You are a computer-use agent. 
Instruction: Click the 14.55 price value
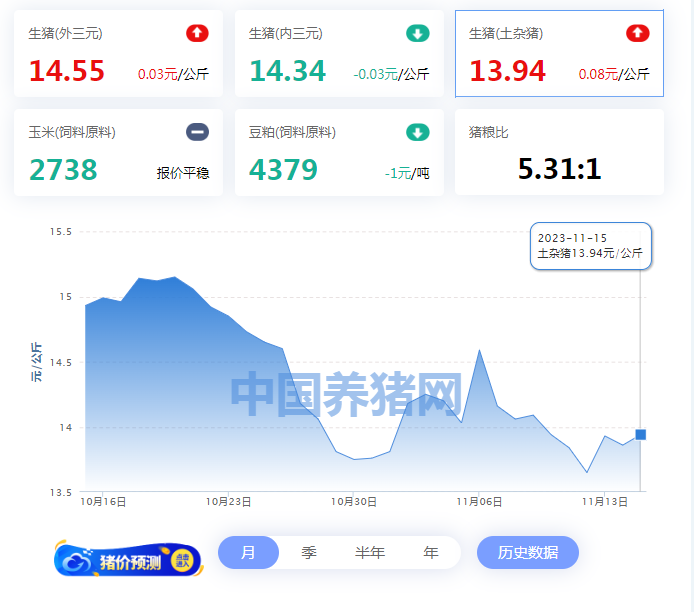pos(66,71)
